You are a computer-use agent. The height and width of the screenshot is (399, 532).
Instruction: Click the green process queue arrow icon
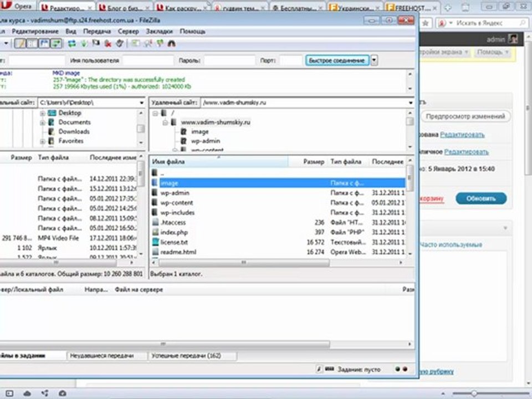[x=84, y=43]
